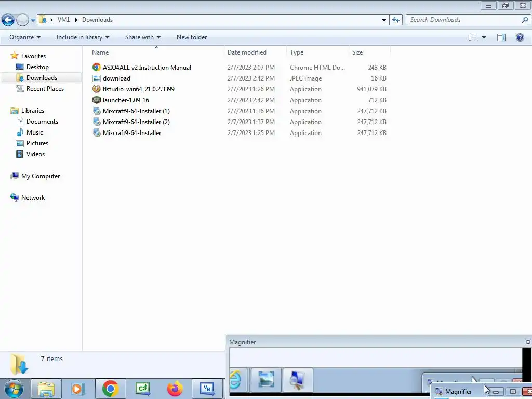Open the Visual Basic app from taskbar
The image size is (532, 399).
coord(207,389)
